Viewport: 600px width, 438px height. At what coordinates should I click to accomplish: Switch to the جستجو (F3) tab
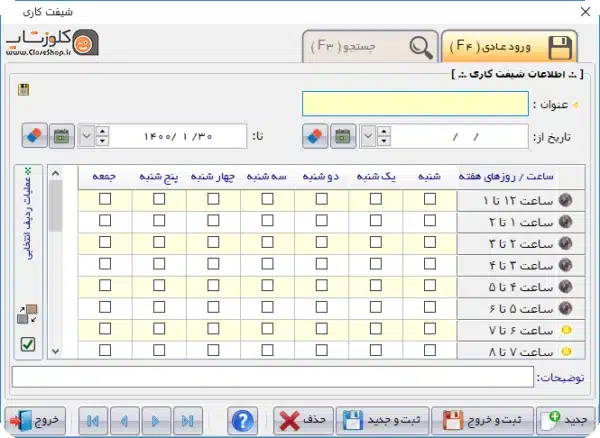(370, 47)
